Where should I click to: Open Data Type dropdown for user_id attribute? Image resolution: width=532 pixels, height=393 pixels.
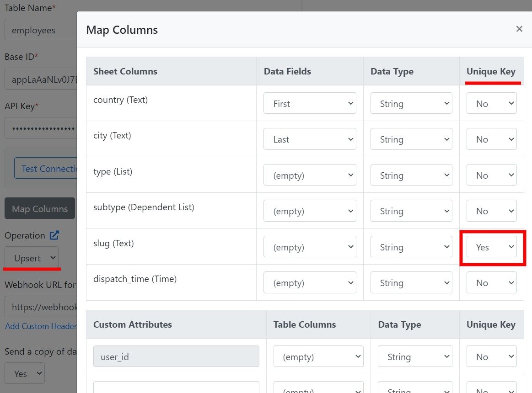415,356
